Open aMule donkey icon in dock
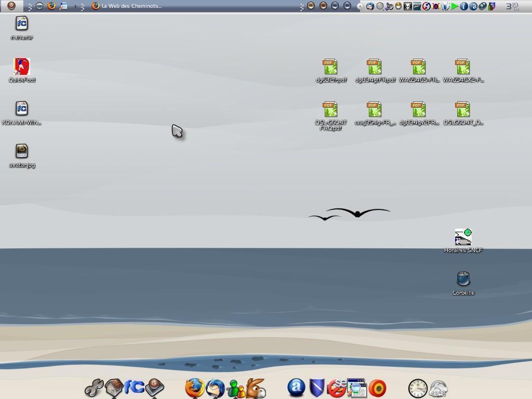The width and height of the screenshot is (532, 399). point(256,388)
